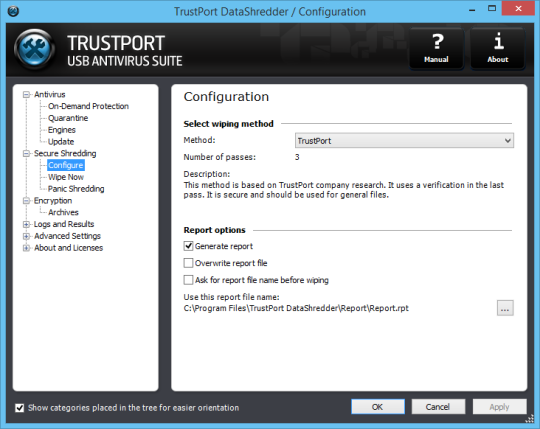Click the Antivirus tree label
The height and width of the screenshot is (429, 540).
click(50, 94)
